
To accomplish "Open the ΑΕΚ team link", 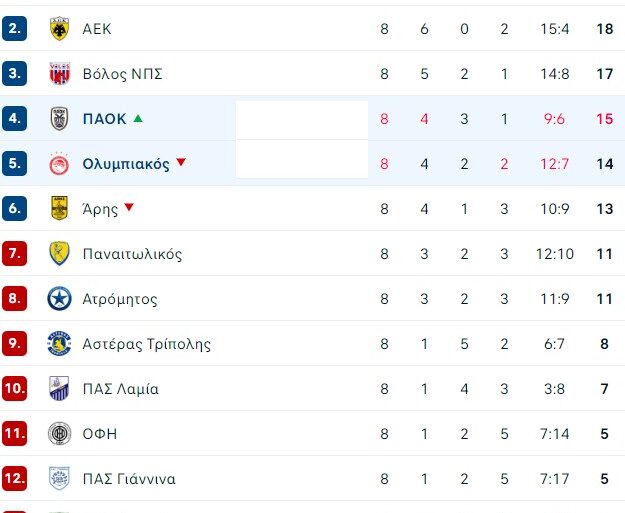I will (97, 29).
